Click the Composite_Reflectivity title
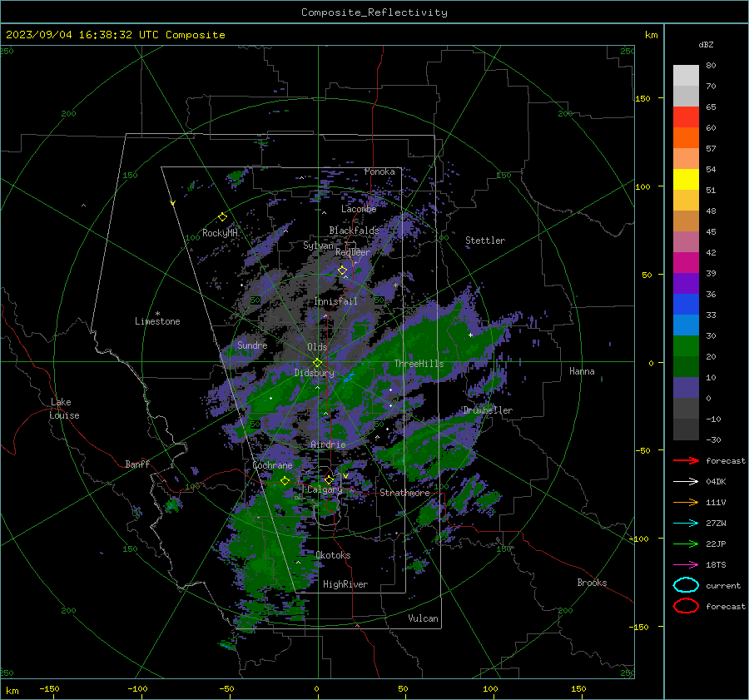The width and height of the screenshot is (749, 700). [x=374, y=12]
